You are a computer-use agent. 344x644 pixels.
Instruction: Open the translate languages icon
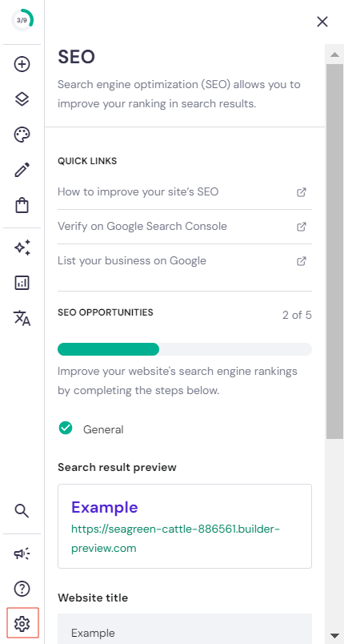point(22,318)
